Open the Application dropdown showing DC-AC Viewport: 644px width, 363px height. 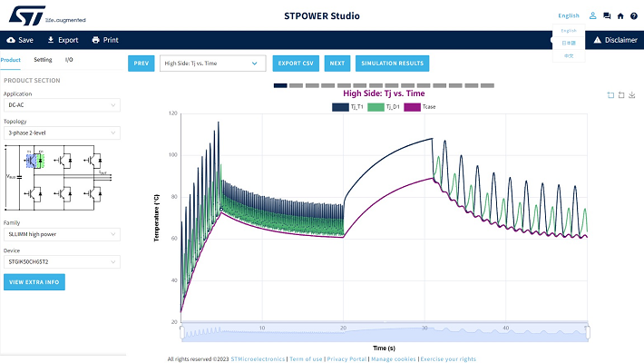pyautogui.click(x=61, y=105)
